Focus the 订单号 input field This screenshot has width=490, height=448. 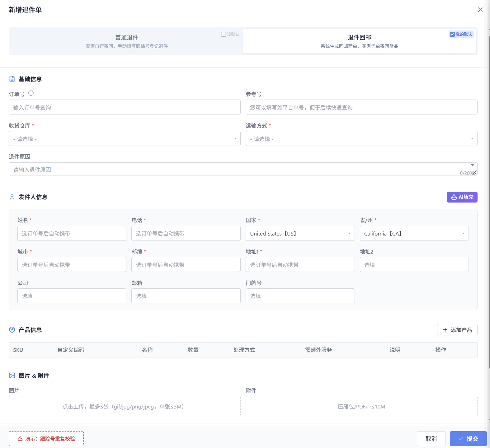(125, 107)
